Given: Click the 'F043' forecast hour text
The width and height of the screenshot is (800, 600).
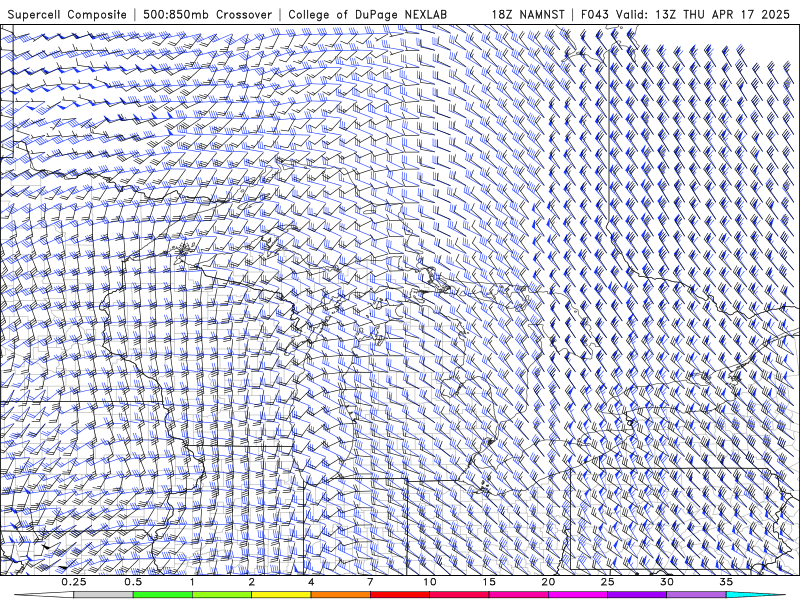Looking at the screenshot, I should pyautogui.click(x=595, y=14).
